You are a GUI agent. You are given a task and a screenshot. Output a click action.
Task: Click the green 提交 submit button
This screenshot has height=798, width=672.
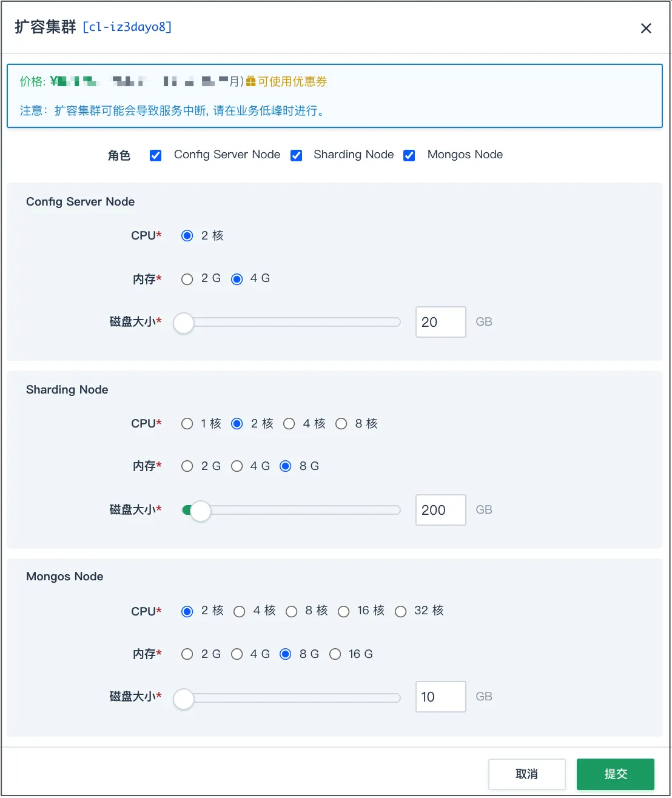click(616, 774)
